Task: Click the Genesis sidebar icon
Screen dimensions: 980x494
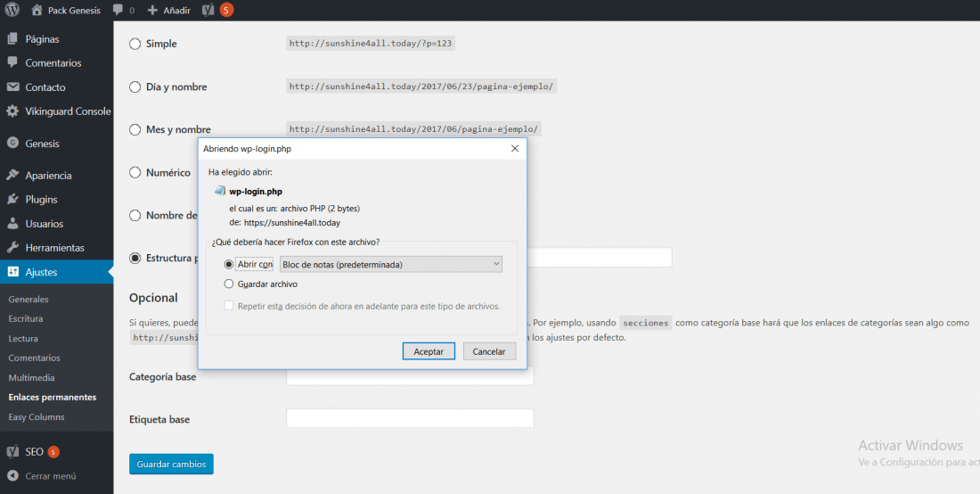Action: coord(12,144)
